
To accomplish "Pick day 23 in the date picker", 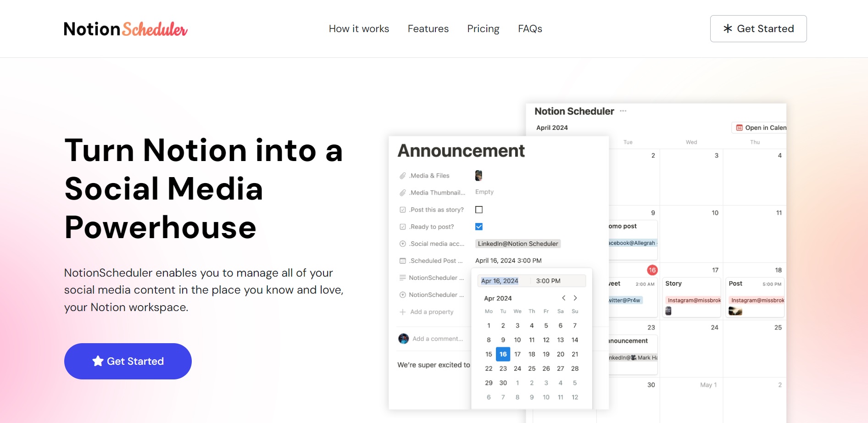I will point(503,368).
